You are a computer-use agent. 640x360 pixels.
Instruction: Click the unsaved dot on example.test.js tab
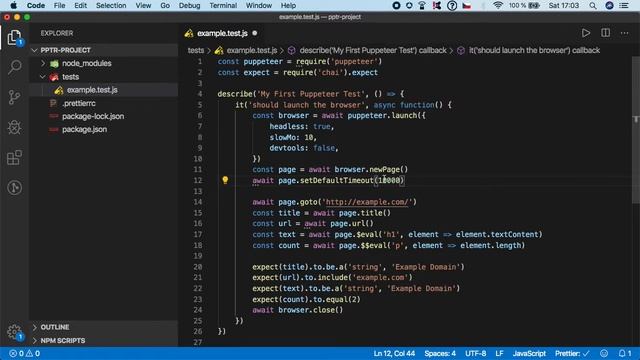point(255,33)
